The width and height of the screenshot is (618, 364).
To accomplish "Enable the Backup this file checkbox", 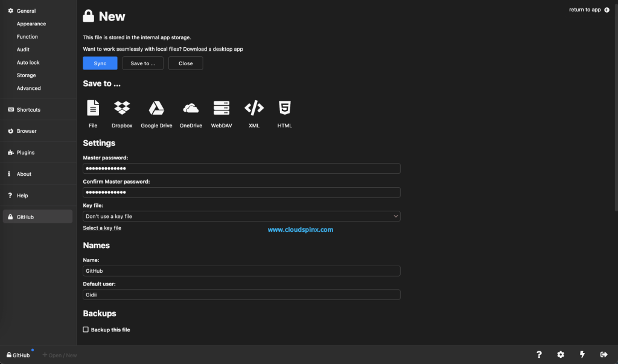I will tap(86, 330).
